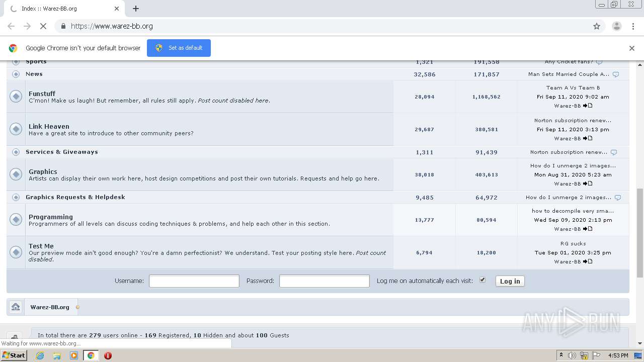Click the Programming forum status icon

click(16, 220)
